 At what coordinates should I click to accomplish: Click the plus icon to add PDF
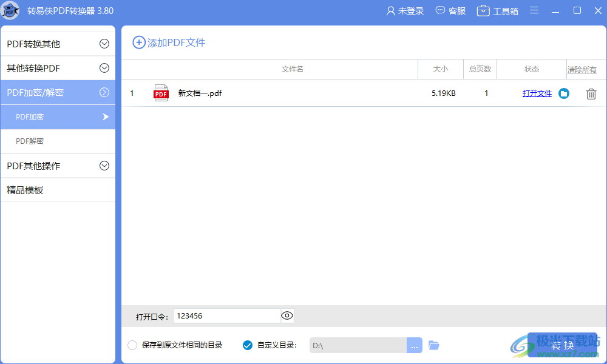139,42
